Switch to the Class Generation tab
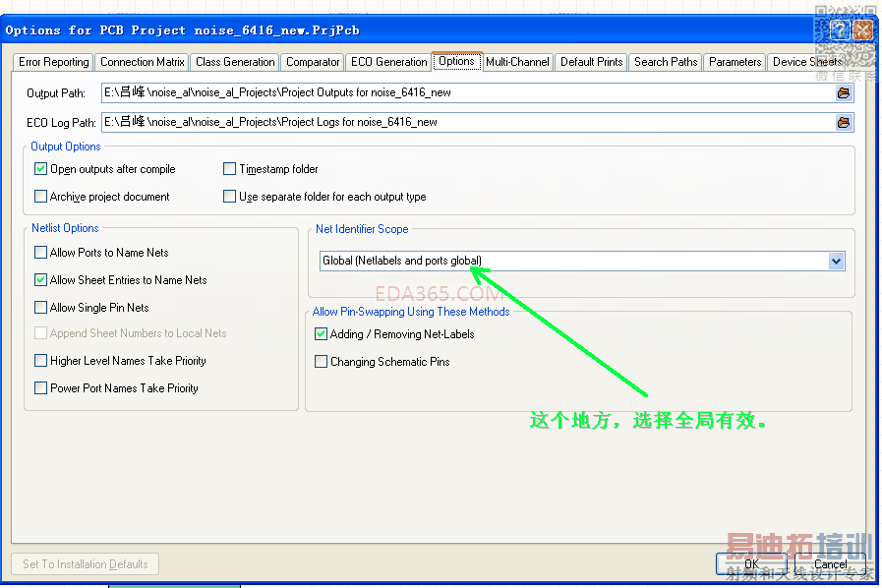 point(235,62)
